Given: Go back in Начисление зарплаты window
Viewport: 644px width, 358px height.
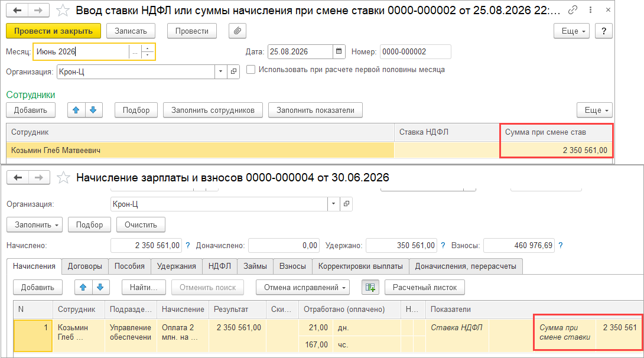Looking at the screenshot, I should pyautogui.click(x=18, y=177).
